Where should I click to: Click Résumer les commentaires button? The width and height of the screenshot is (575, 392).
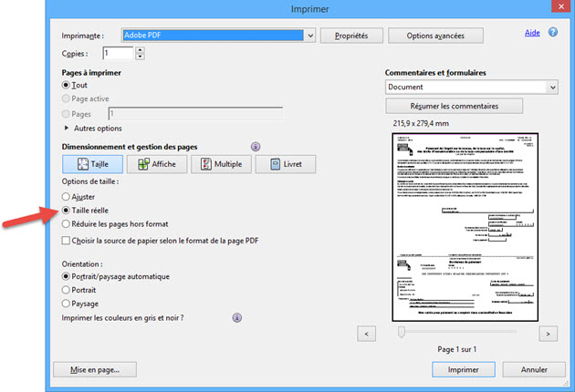click(x=454, y=106)
